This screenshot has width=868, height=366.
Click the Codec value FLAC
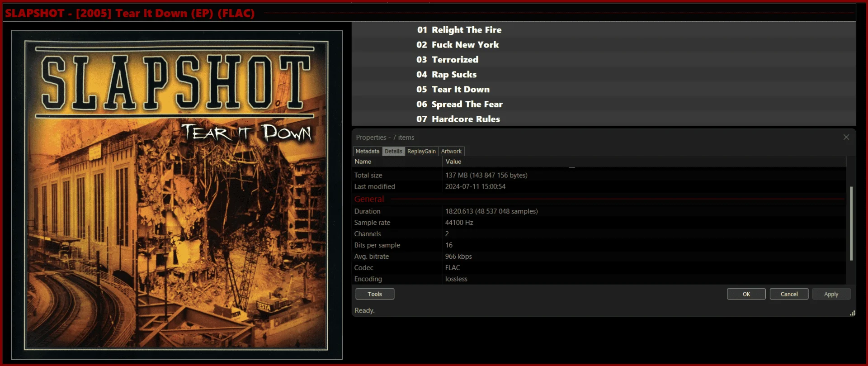(453, 268)
